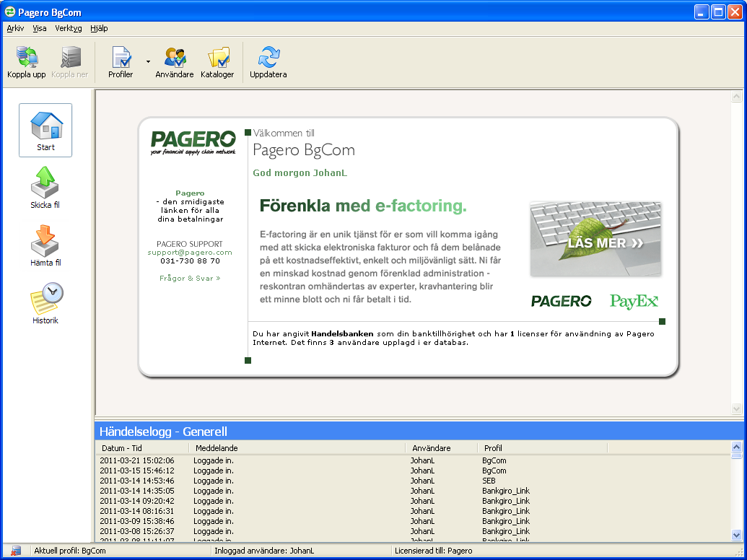Sort log by Profil column
747x560 pixels.
[543, 448]
